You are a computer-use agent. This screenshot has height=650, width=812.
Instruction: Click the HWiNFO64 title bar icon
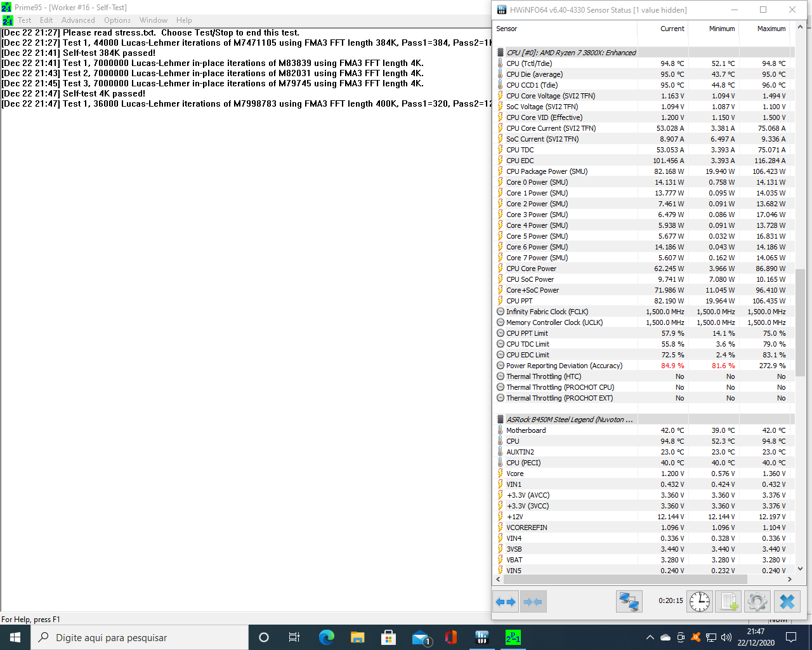click(502, 10)
